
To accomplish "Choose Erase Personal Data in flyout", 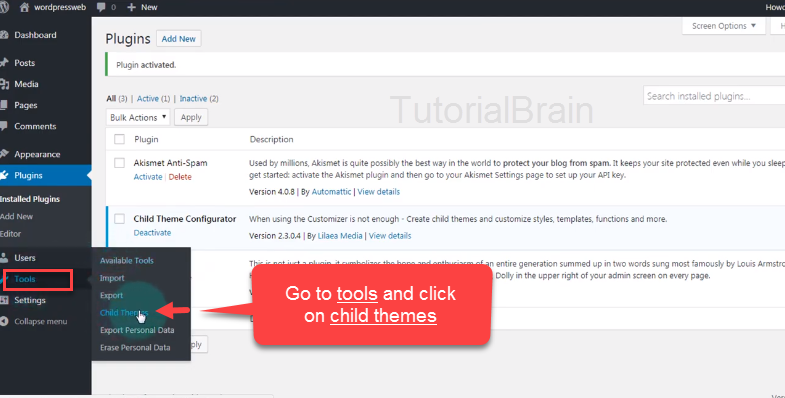I will pyautogui.click(x=135, y=347).
